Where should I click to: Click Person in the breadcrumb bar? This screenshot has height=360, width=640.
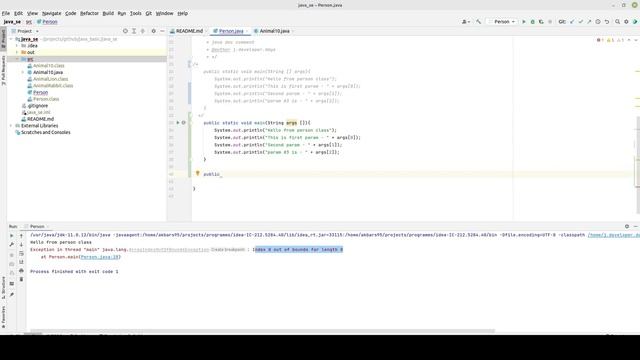point(47,22)
